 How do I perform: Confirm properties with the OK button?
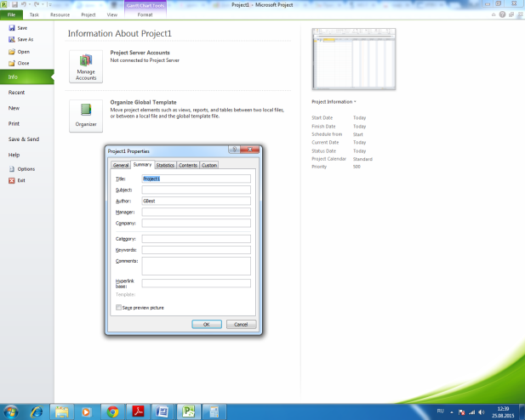pyautogui.click(x=207, y=324)
